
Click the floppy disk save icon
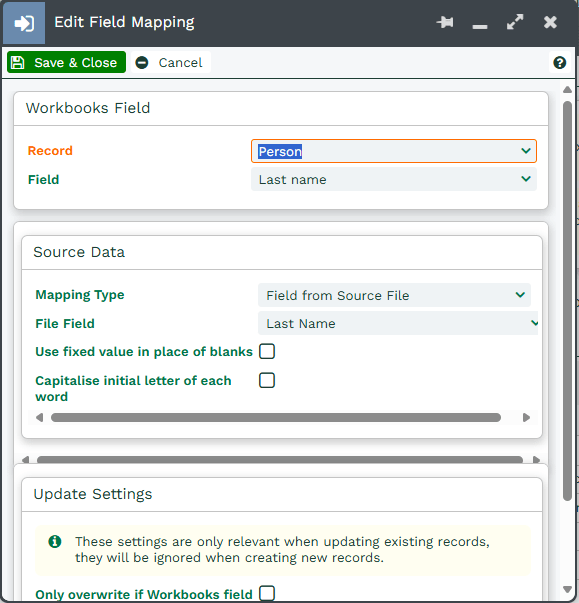[x=17, y=62]
